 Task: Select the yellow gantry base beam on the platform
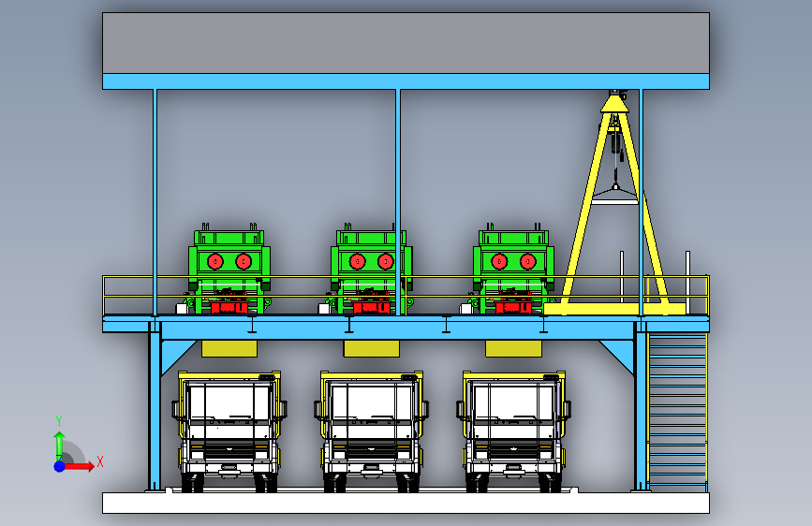point(614,309)
